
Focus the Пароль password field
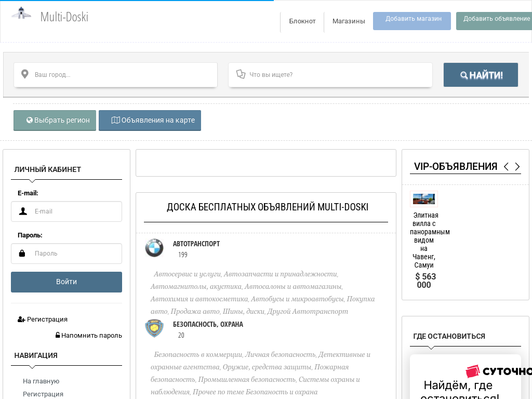66,254
